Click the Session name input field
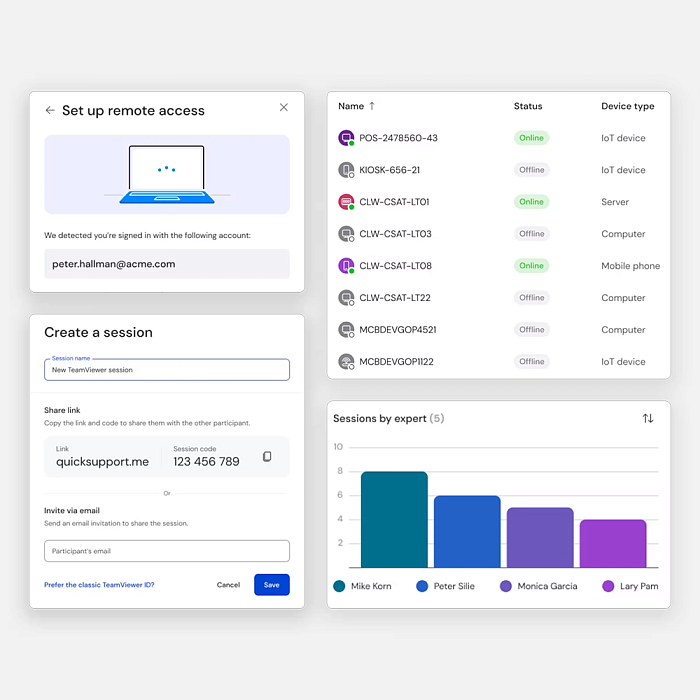 coord(167,370)
